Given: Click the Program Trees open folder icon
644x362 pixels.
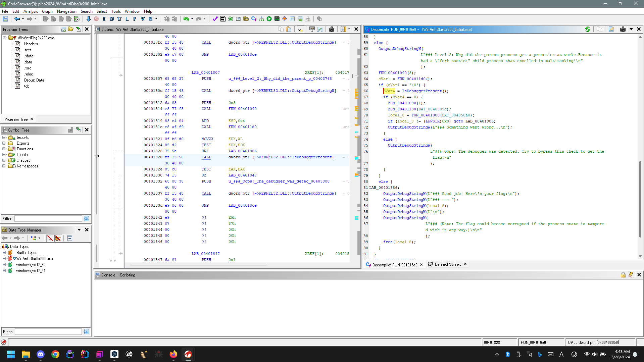Looking at the screenshot, I should pos(71,29).
